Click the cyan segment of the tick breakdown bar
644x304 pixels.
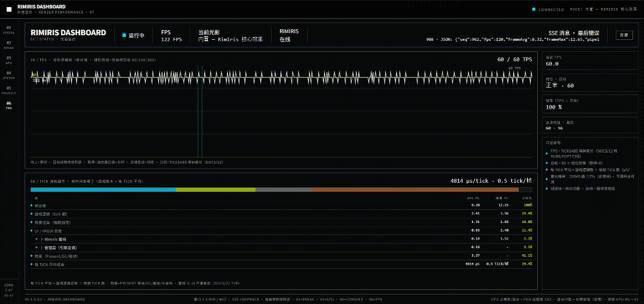(x=103, y=190)
